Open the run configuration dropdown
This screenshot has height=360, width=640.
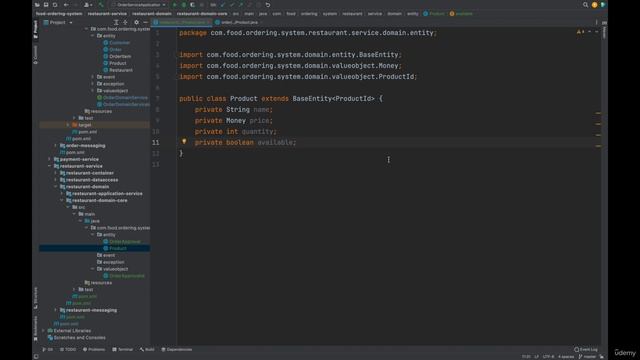(139, 5)
